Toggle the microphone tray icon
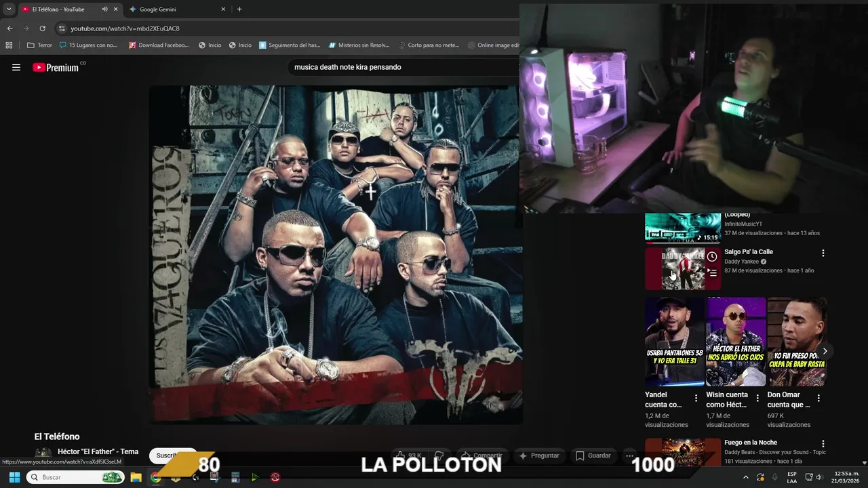The width and height of the screenshot is (868, 488). tap(774, 477)
